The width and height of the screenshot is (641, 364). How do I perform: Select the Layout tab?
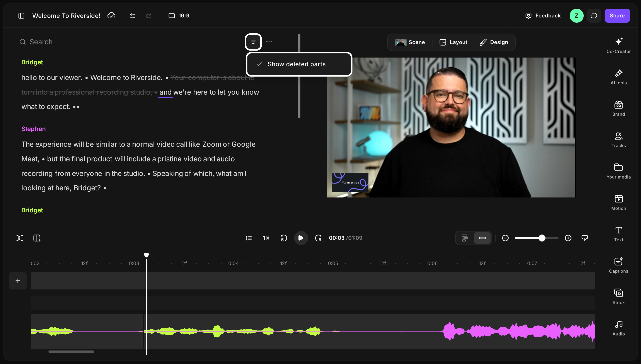(453, 42)
